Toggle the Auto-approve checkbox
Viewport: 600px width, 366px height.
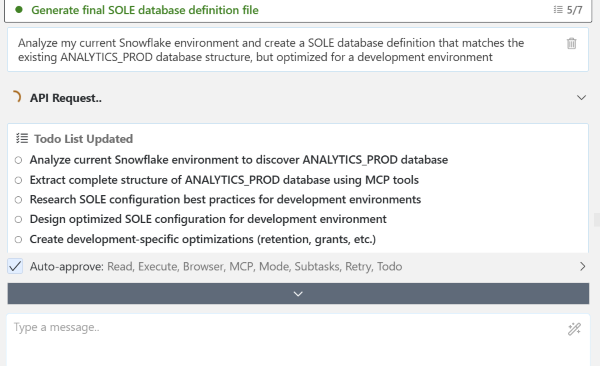point(15,266)
